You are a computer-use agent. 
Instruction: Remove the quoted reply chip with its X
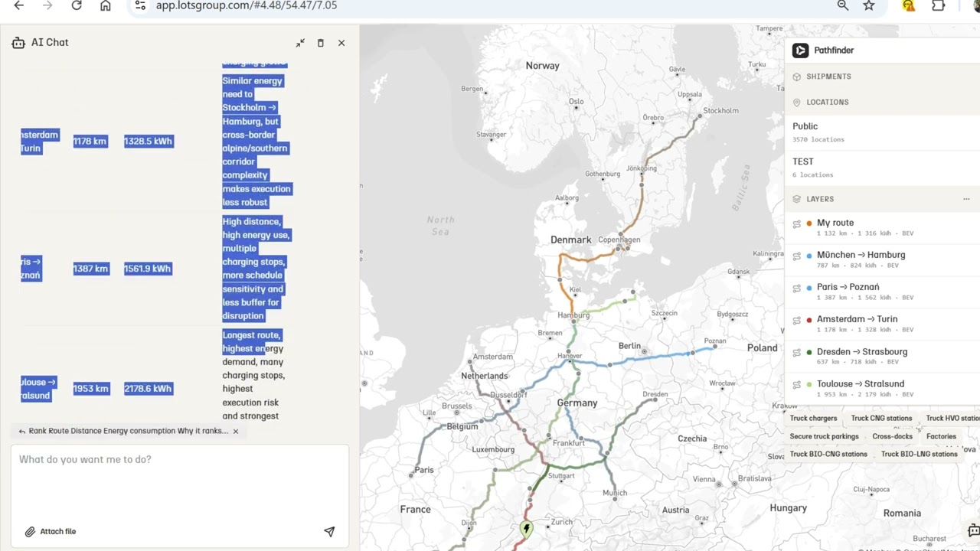(236, 431)
